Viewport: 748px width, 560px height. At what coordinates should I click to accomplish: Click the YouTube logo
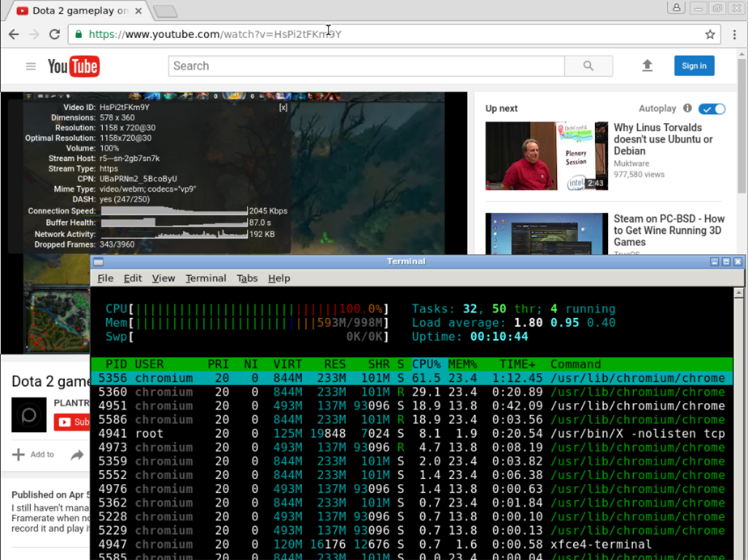coord(73,66)
